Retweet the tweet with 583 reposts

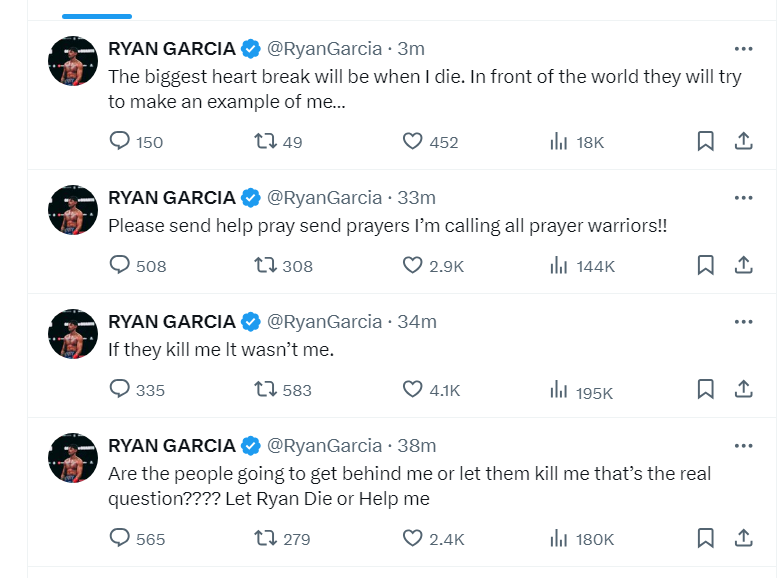265,389
